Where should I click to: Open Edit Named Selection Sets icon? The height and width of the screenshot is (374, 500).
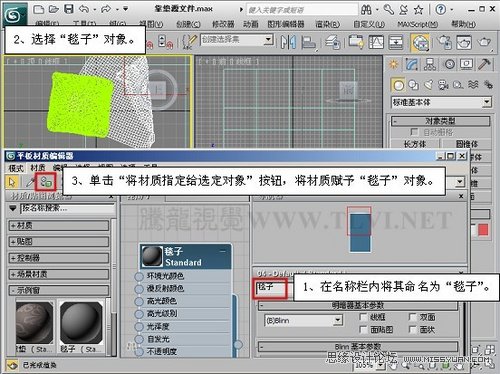point(189,42)
